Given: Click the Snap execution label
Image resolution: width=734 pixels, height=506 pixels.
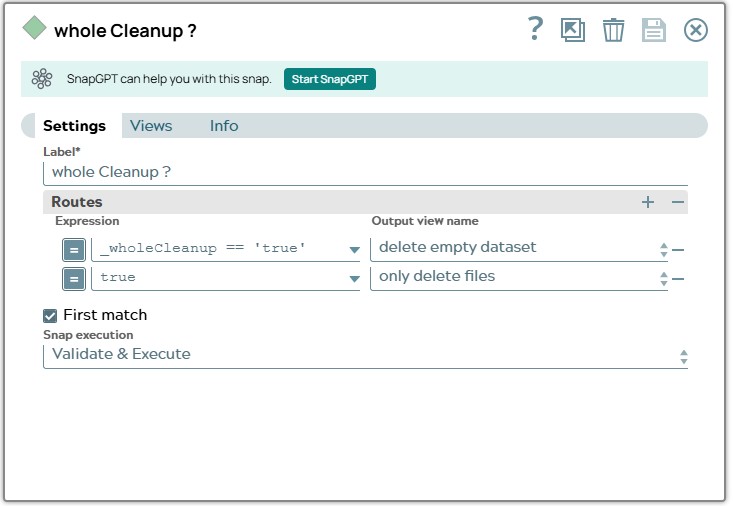Looking at the screenshot, I should (x=88, y=335).
